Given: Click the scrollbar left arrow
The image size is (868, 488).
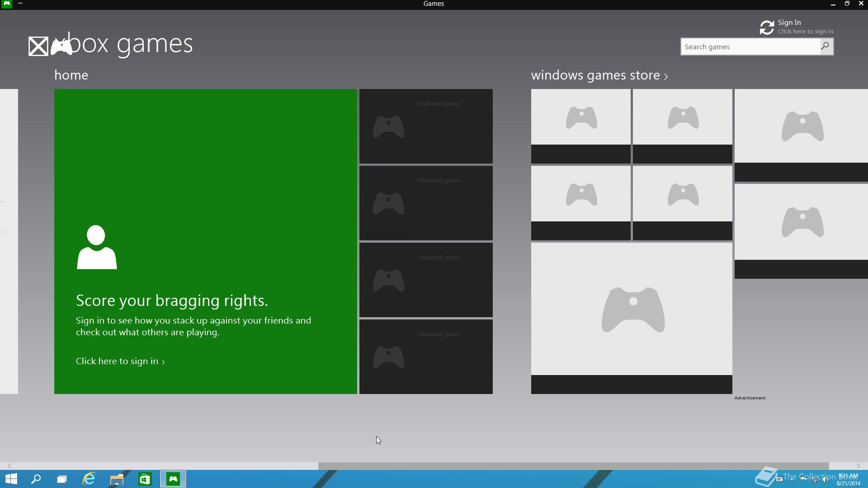Looking at the screenshot, I should point(9,466).
